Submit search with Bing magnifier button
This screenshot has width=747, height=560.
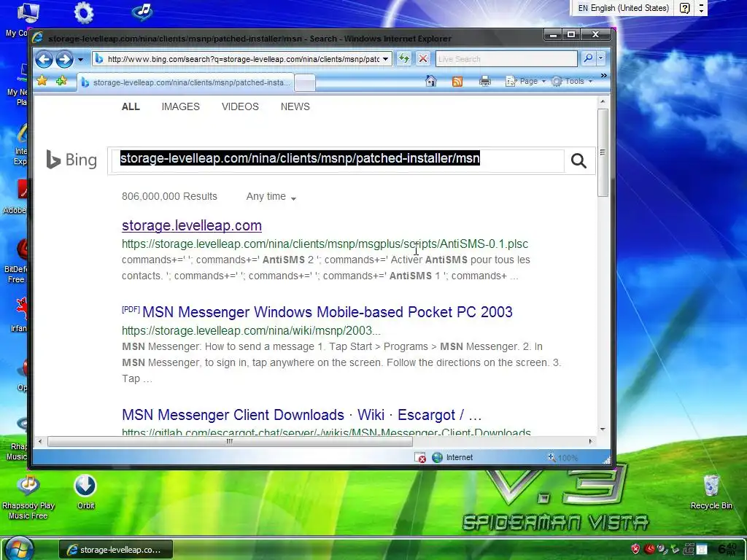pos(578,161)
